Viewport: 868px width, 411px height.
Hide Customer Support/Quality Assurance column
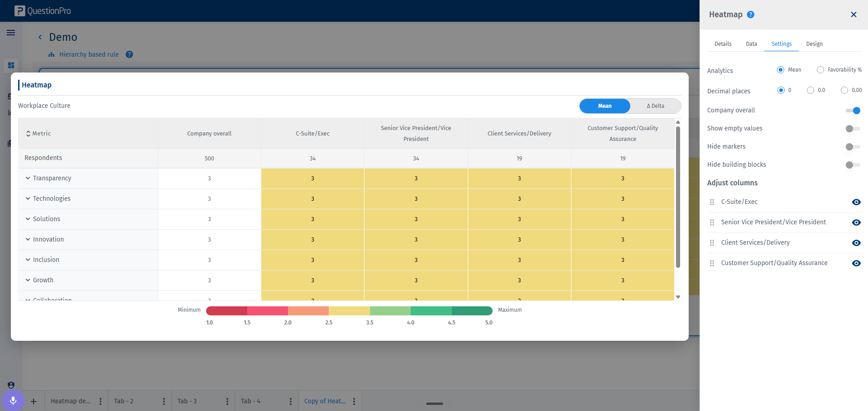click(856, 263)
